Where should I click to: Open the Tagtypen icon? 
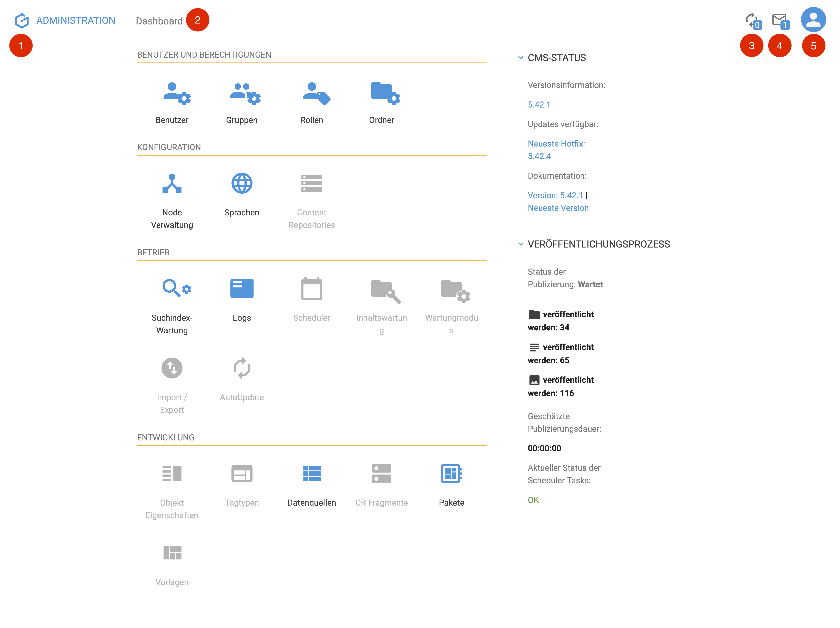[242, 473]
